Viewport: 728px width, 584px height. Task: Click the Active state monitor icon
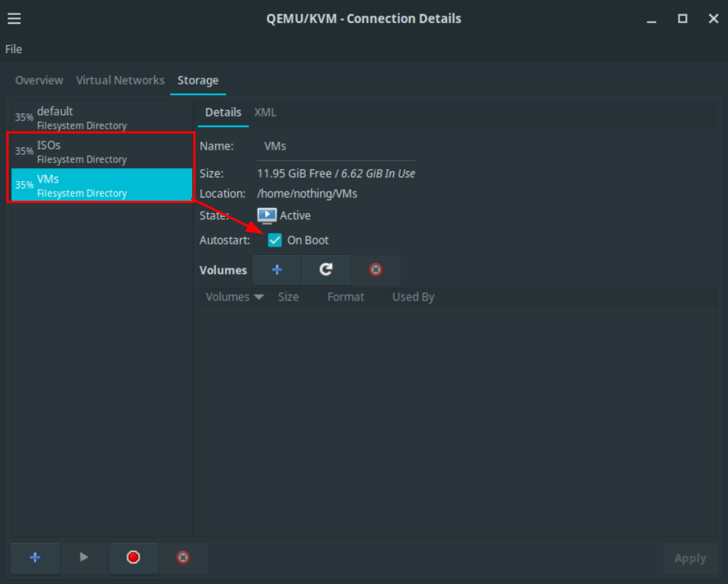(267, 215)
